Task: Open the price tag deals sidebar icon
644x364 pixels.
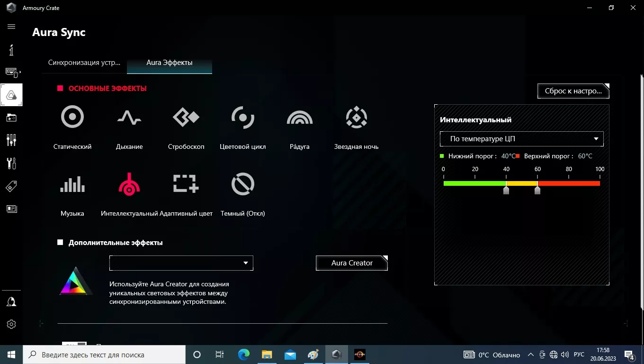Action: click(11, 186)
